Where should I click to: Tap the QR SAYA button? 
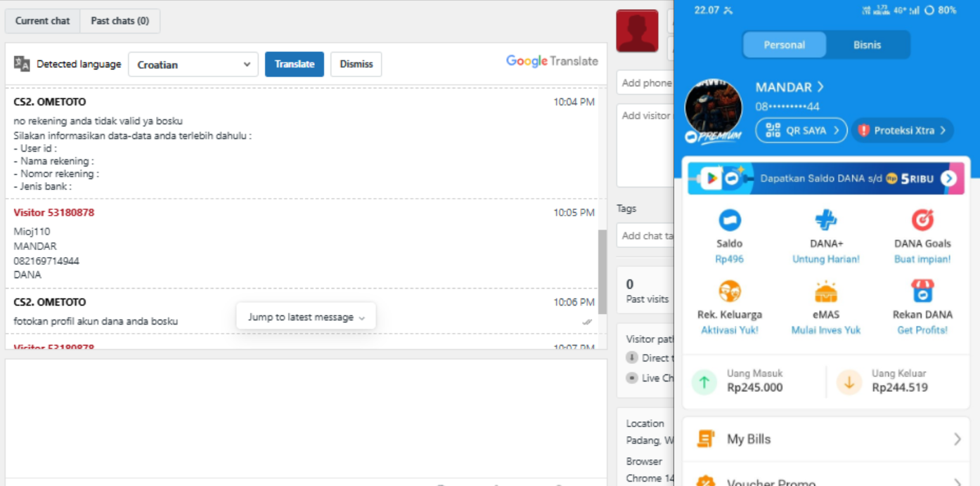(x=801, y=130)
